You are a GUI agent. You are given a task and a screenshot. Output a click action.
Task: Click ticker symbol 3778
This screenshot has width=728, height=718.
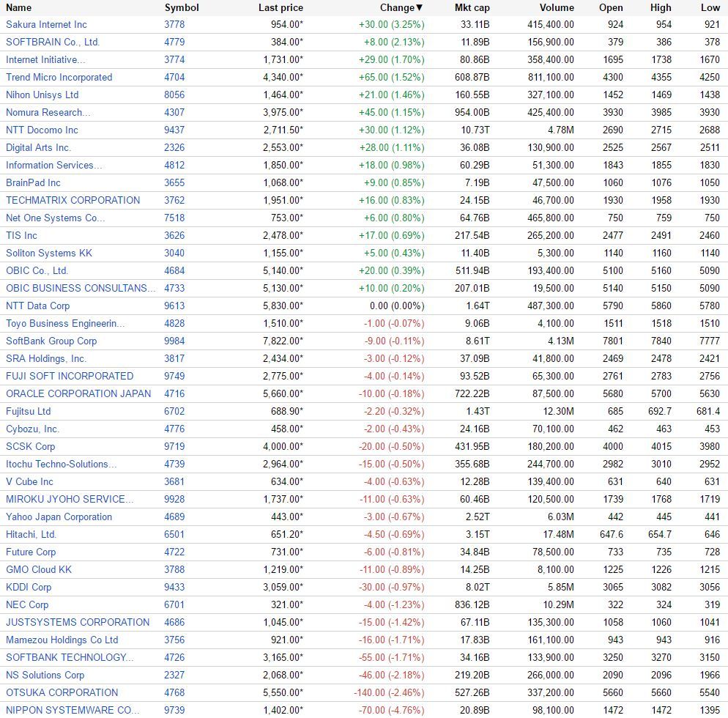174,25
